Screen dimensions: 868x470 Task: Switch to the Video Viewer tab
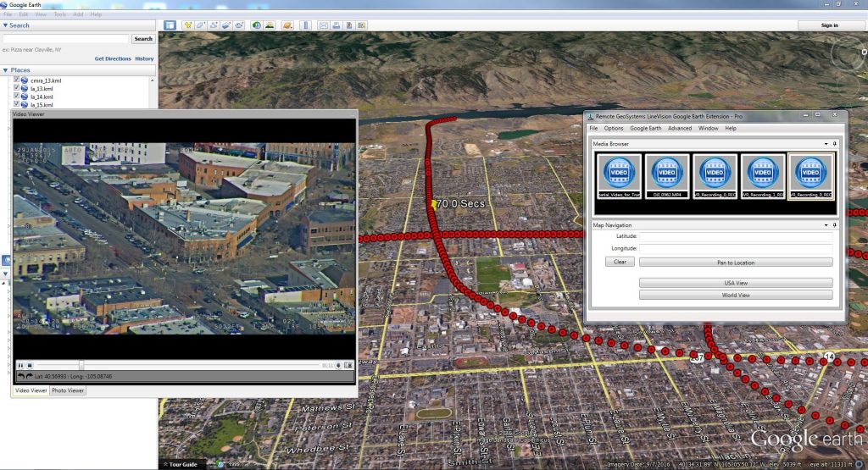pos(31,390)
